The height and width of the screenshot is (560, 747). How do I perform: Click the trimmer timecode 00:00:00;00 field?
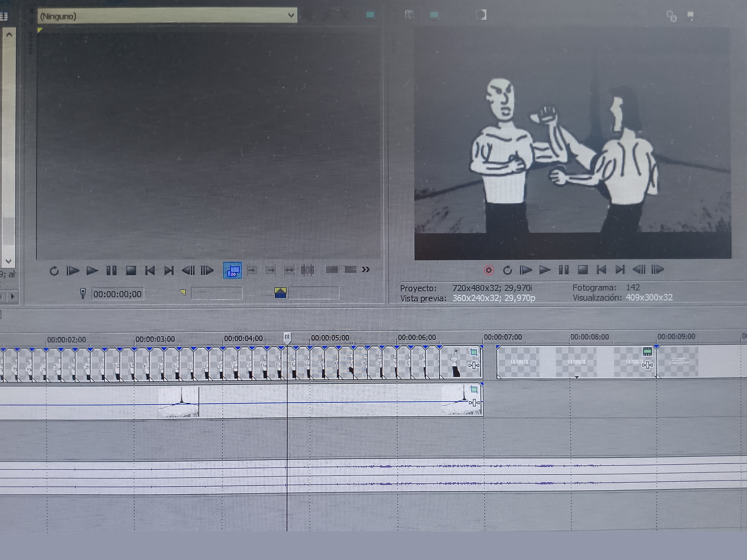117,294
